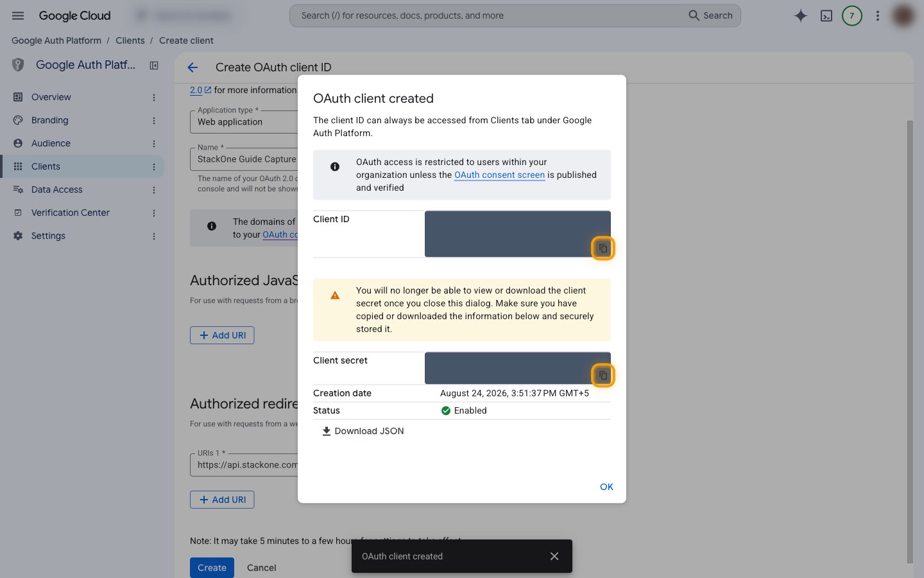This screenshot has width=924, height=578.
Task: Add URI under Authorized JavaScript origins
Action: pyautogui.click(x=222, y=335)
